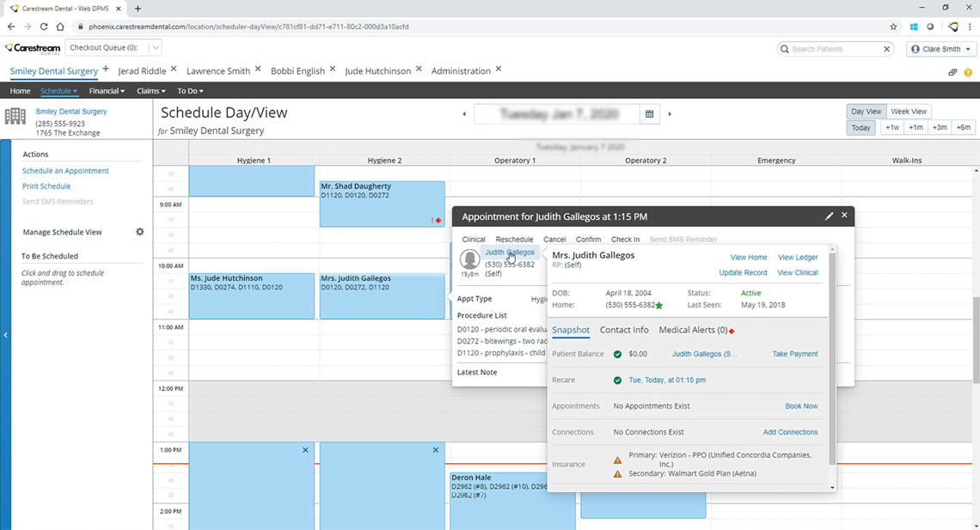980x530 pixels.
Task: Open the calendar date picker icon
Action: 649,113
